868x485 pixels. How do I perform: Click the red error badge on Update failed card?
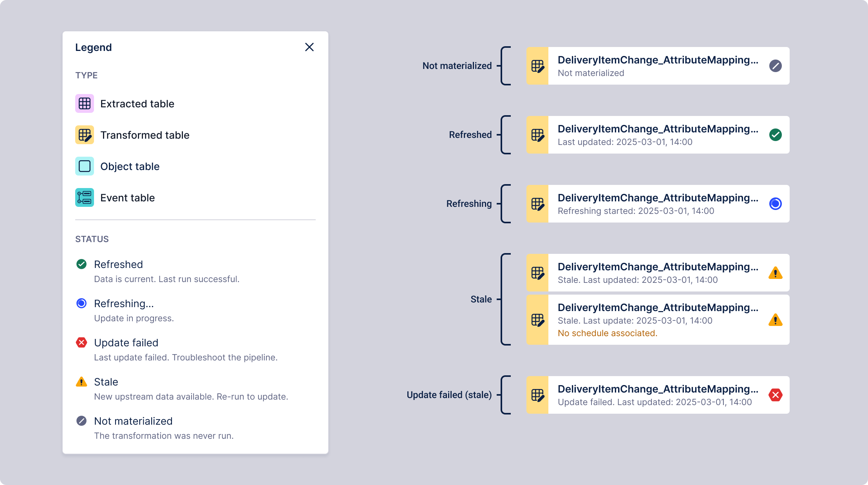(x=776, y=395)
